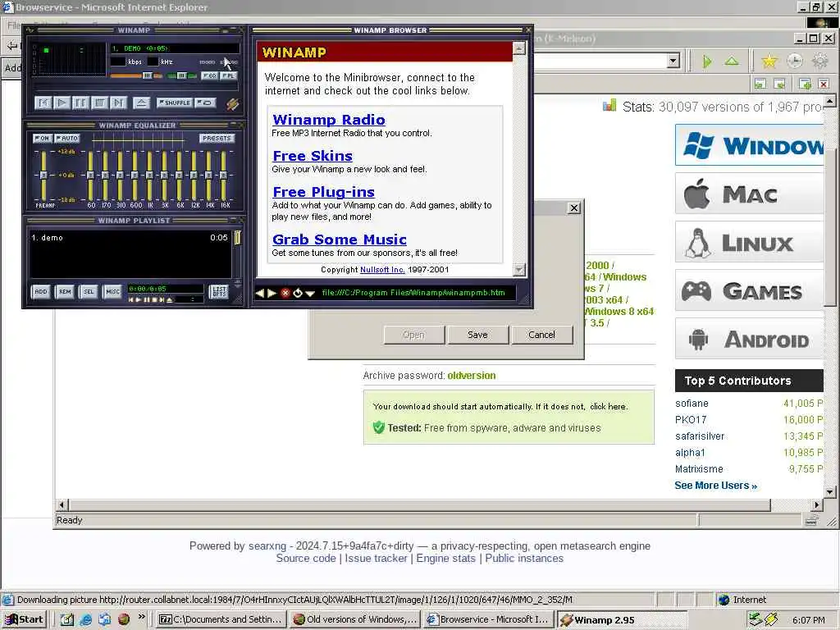The image size is (840, 630).
Task: Click the green Up triangle in K-Meleon
Action: click(732, 62)
